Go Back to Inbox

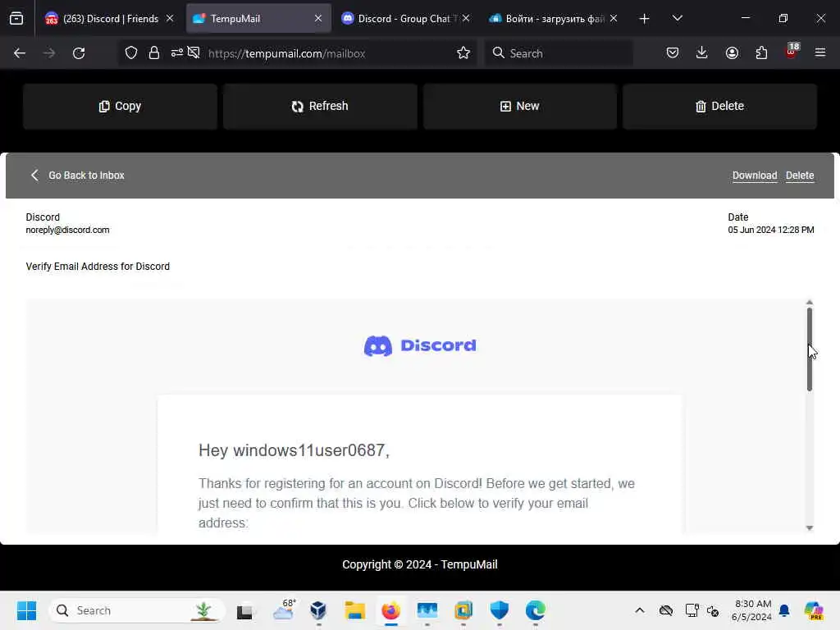pyautogui.click(x=78, y=176)
